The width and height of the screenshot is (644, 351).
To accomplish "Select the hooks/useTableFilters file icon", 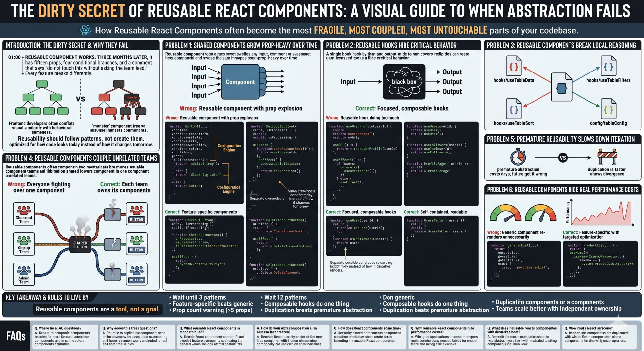I will point(608,66).
